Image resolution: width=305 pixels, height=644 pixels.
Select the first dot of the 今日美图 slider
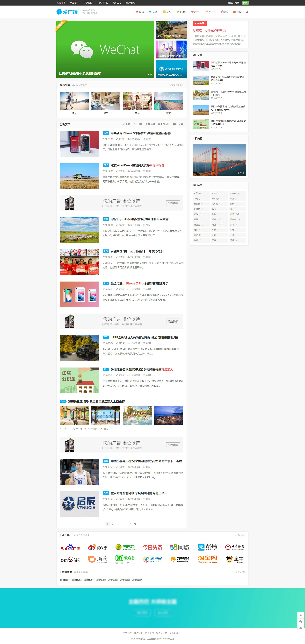pyautogui.click(x=239, y=173)
